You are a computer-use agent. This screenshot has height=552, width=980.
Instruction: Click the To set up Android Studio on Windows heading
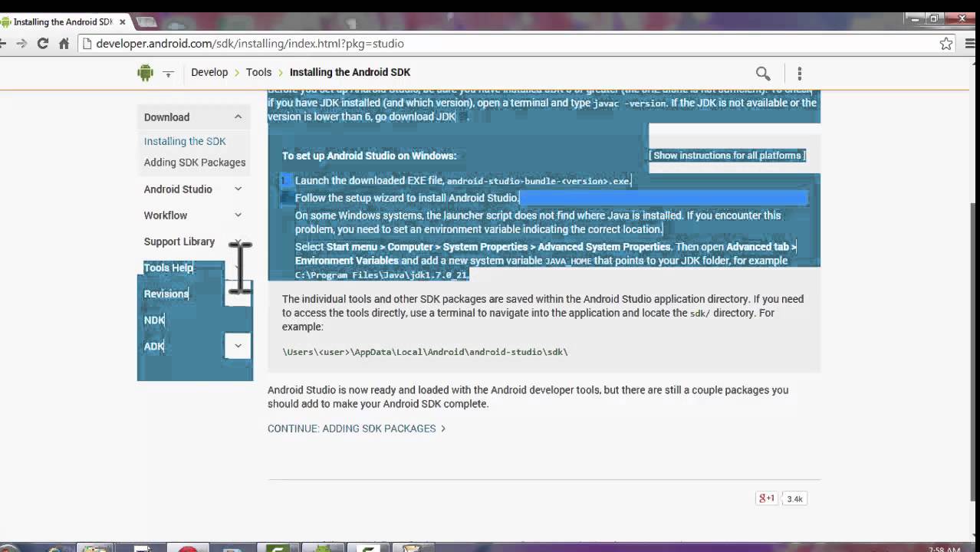pos(369,156)
